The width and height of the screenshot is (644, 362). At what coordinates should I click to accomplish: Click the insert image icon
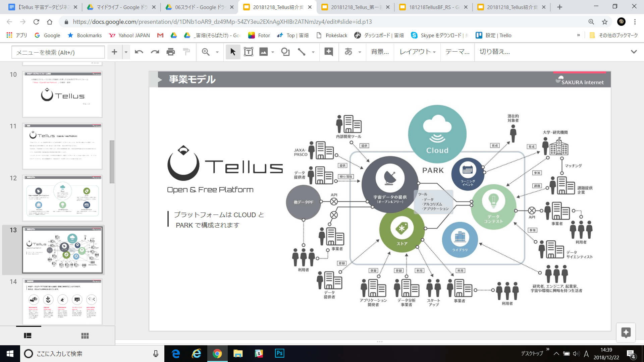[264, 52]
